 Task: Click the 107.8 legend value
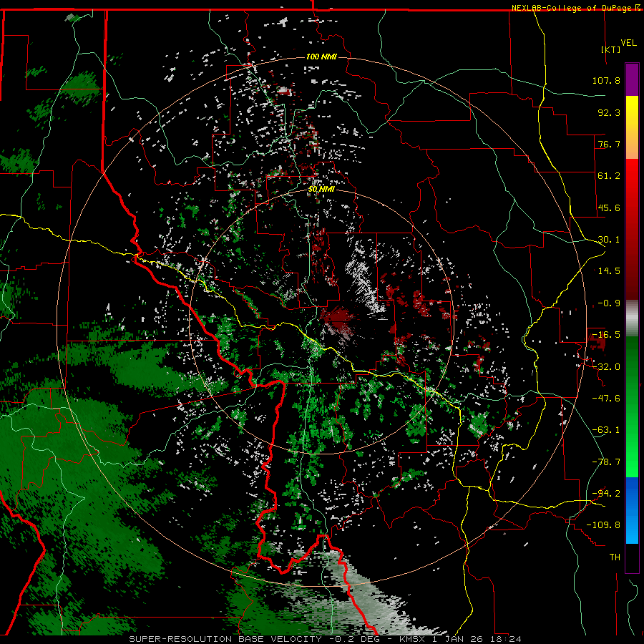(x=606, y=80)
